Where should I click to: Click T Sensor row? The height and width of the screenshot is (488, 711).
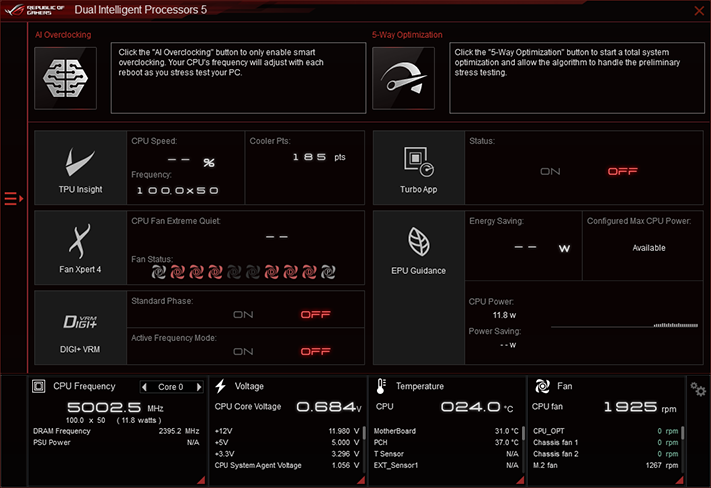point(446,454)
